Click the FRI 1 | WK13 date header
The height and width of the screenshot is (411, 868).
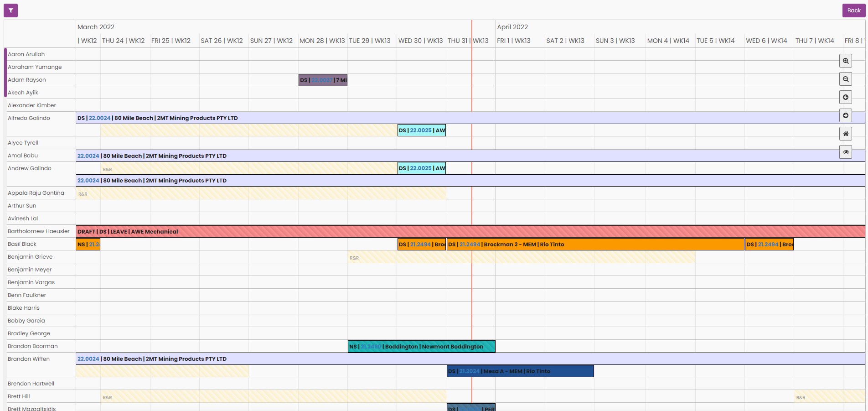click(x=514, y=41)
